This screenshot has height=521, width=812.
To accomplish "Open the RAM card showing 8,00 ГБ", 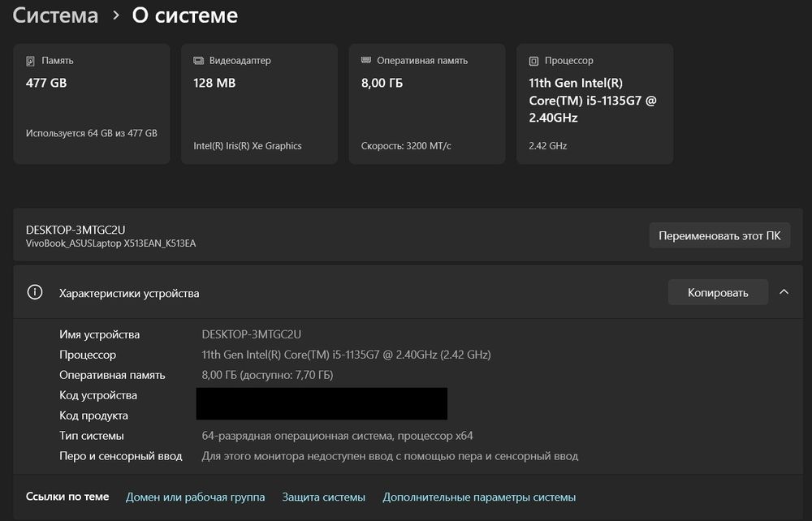I will (x=427, y=104).
